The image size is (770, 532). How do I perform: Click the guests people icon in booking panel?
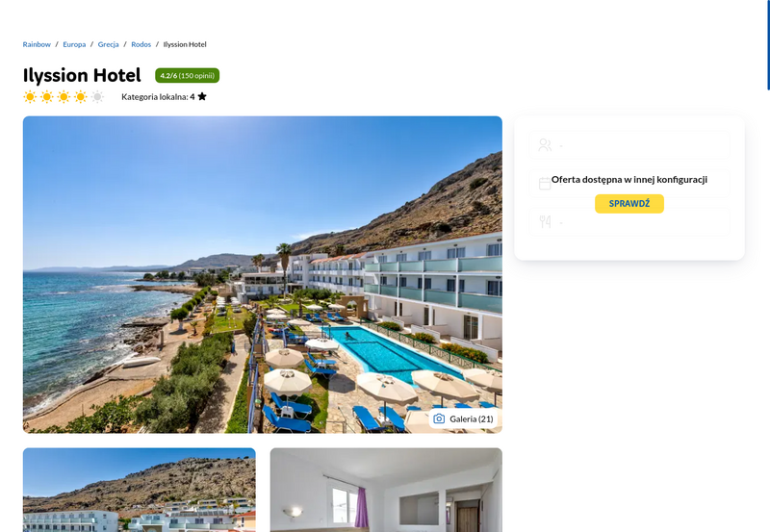[545, 144]
